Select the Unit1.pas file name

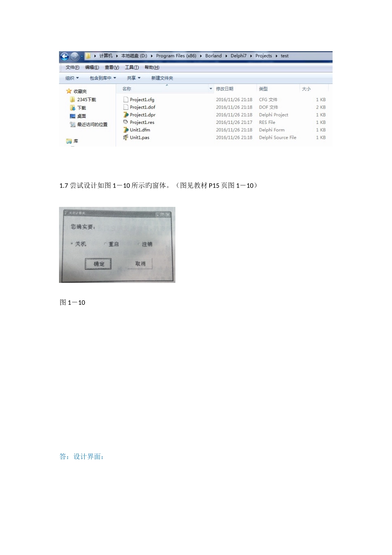click(139, 138)
